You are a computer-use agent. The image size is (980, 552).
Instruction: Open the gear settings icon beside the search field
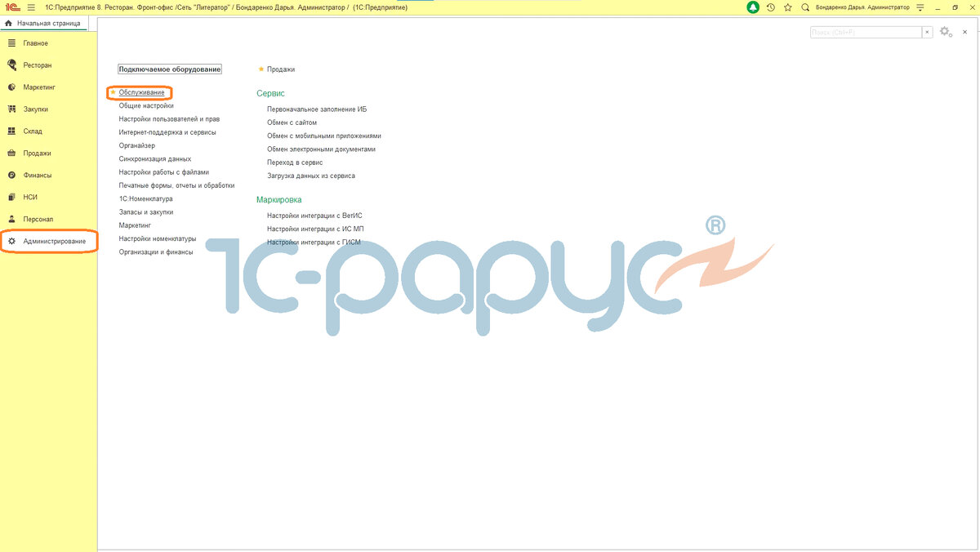pyautogui.click(x=945, y=32)
